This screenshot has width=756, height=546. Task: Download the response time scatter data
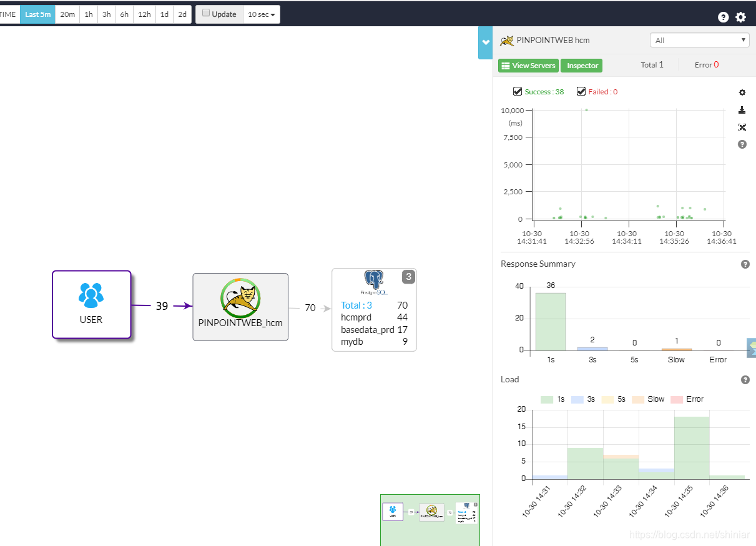[x=742, y=109]
